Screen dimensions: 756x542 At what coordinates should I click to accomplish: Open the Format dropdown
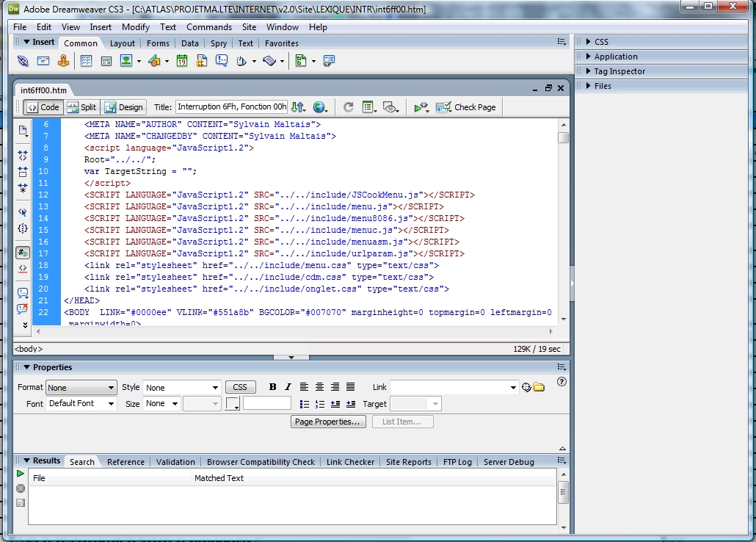point(81,387)
